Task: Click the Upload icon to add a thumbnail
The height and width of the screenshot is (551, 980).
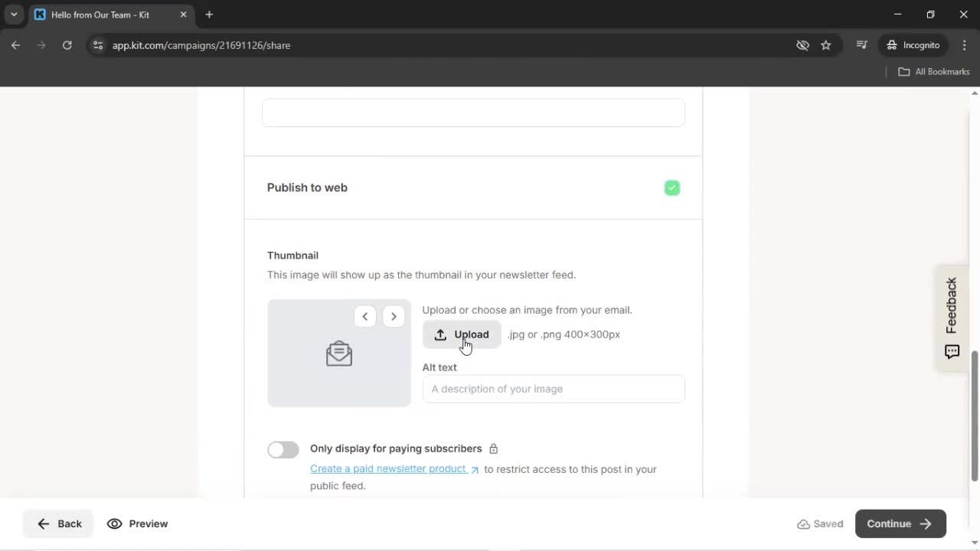Action: tap(440, 334)
